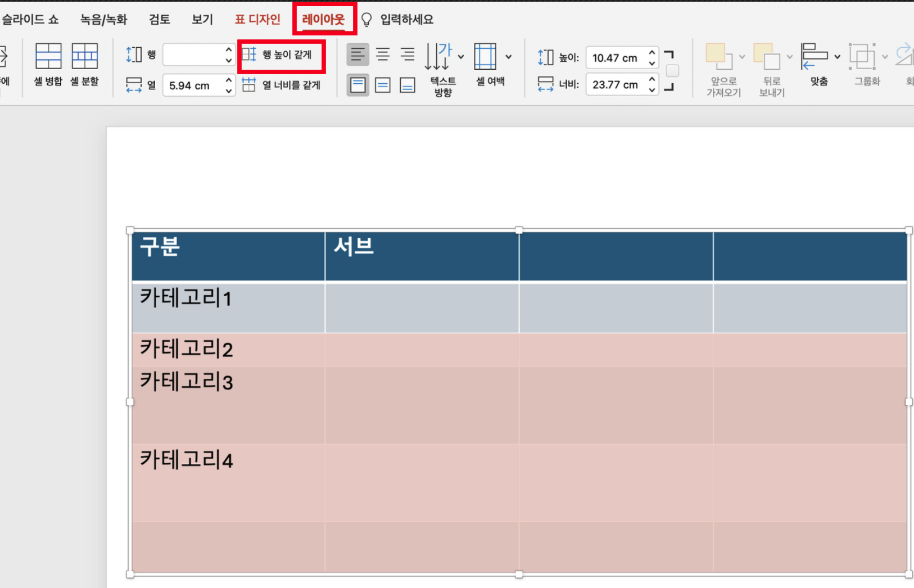Increase table height 10.47 cm stepper up
This screenshot has height=588, width=914.
pos(652,52)
